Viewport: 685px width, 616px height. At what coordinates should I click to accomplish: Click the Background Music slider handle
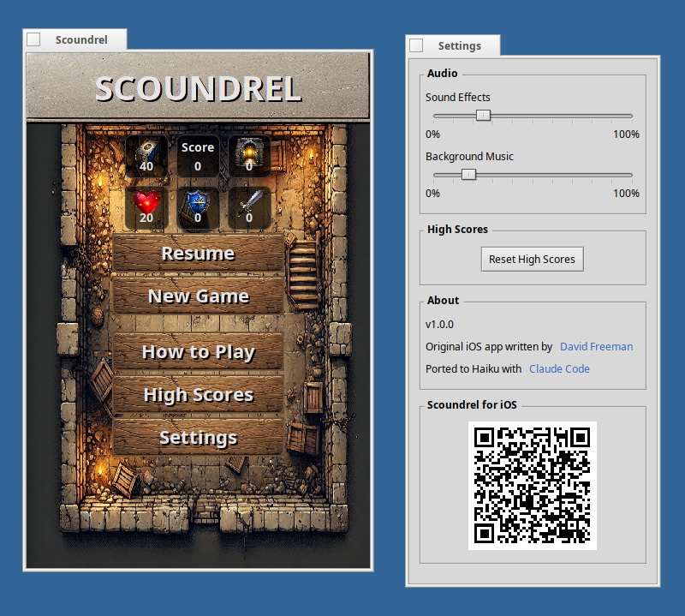click(x=468, y=174)
